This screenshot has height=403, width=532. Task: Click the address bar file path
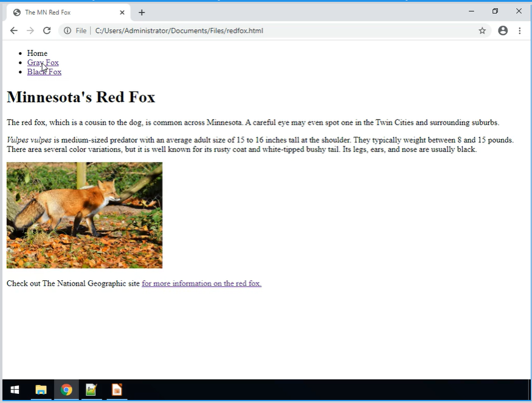click(x=179, y=31)
